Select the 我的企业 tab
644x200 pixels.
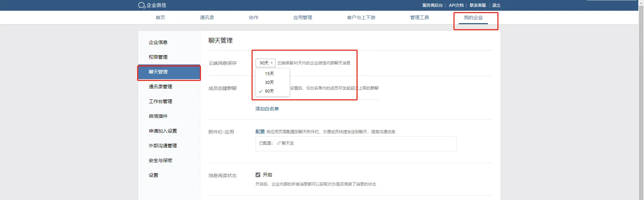[473, 17]
